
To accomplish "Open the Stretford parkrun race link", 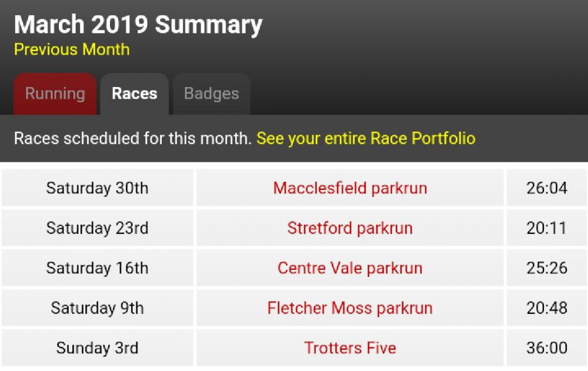I will coord(350,228).
